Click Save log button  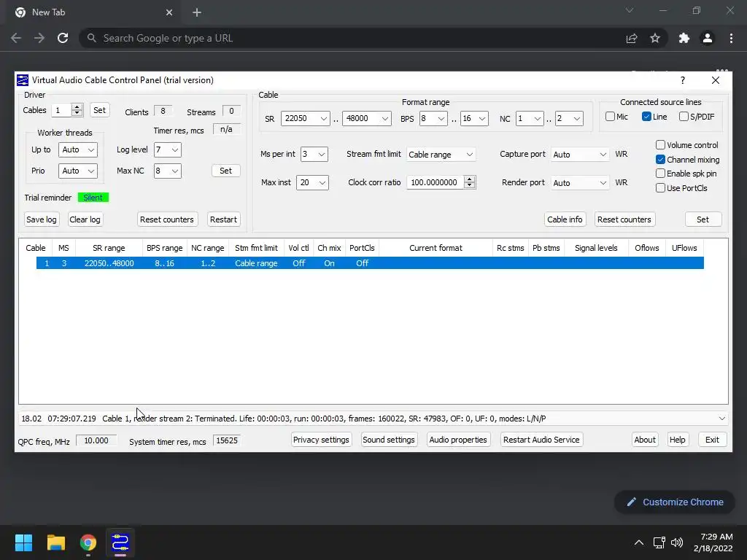coord(42,219)
